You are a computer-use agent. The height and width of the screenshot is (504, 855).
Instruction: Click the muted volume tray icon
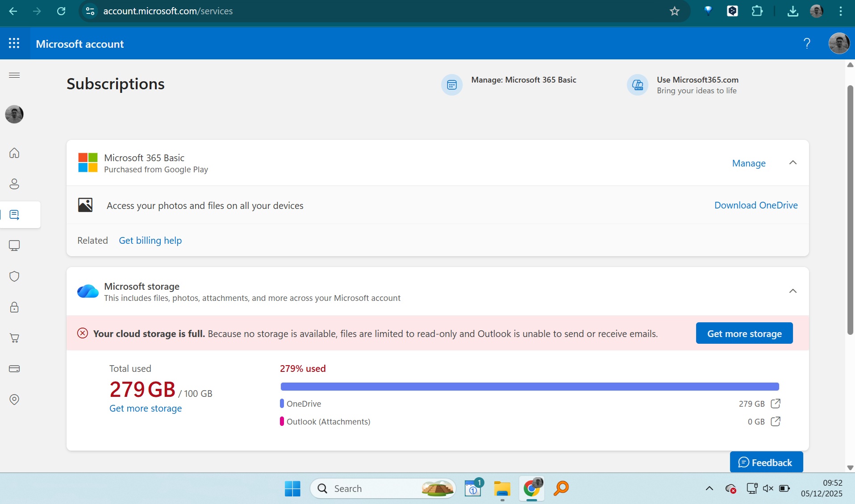(768, 488)
